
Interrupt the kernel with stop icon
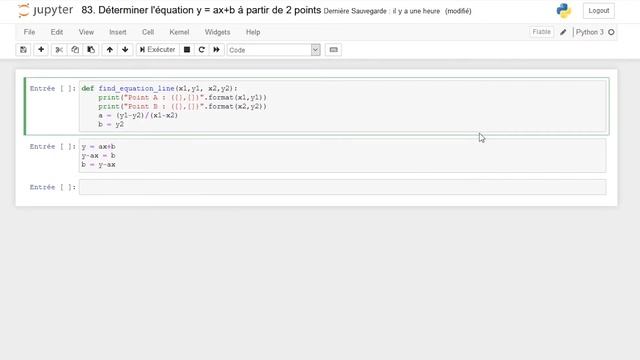tap(187, 50)
